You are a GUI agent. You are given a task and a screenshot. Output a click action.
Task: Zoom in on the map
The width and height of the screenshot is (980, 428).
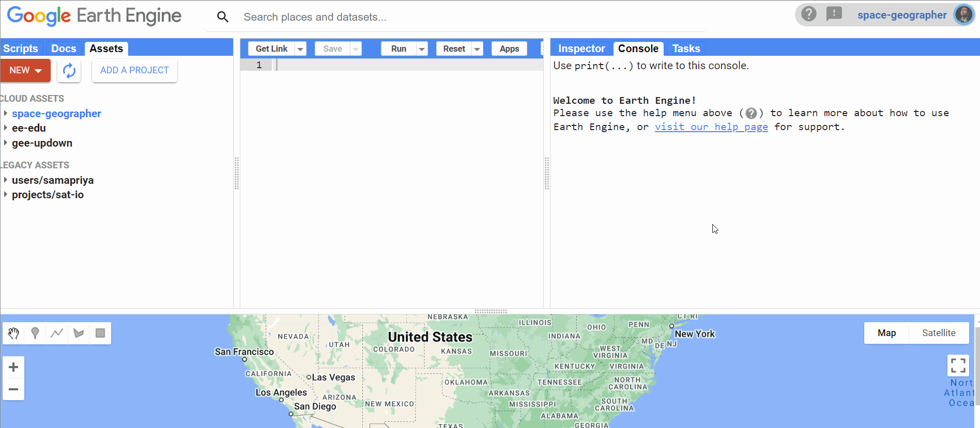(13, 367)
